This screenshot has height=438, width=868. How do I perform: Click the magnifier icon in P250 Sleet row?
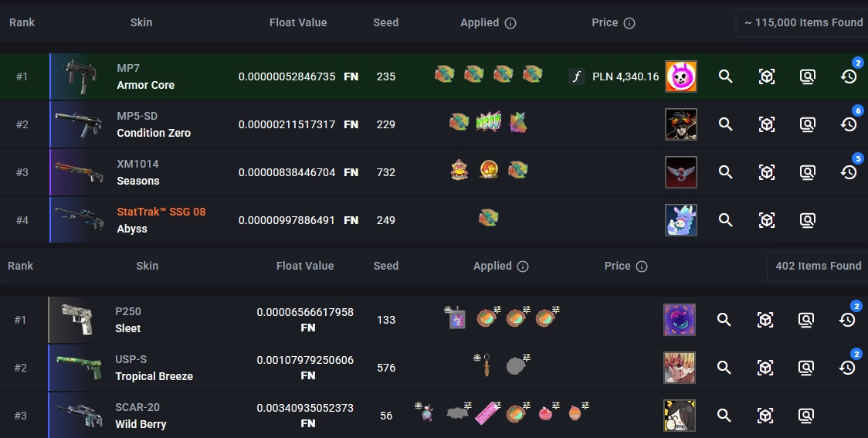coord(724,320)
